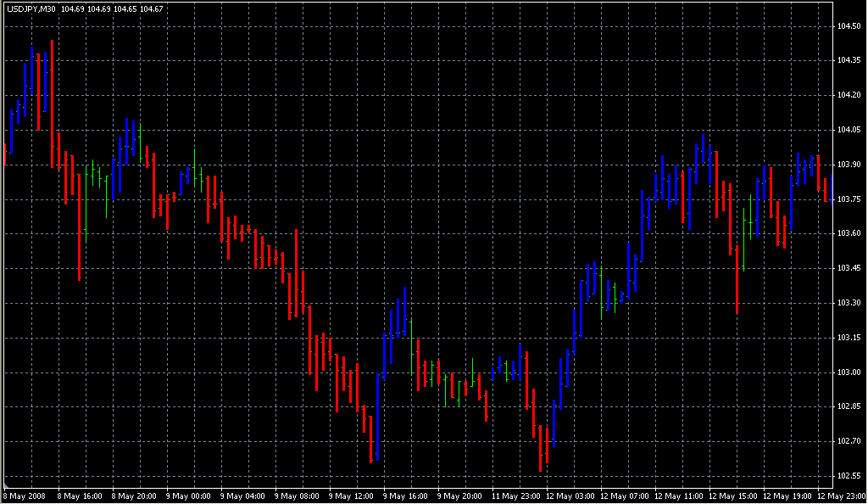Click the 103.60 price axis label
868x504 pixels.
click(x=849, y=233)
